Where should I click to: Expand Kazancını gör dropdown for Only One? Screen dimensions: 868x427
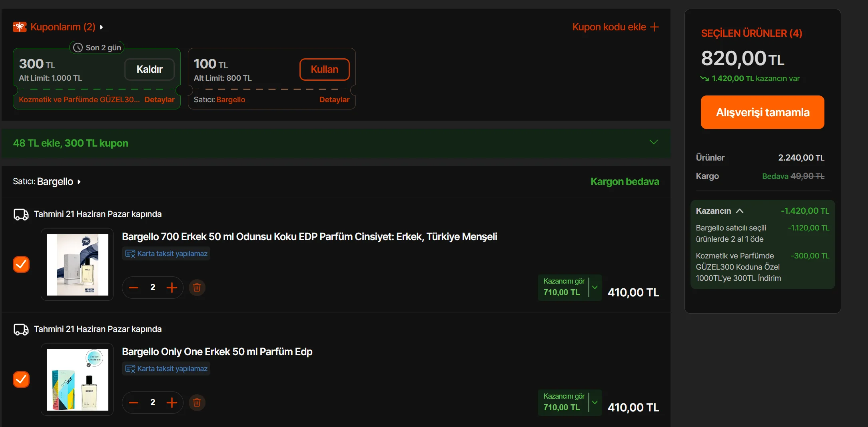coord(595,402)
